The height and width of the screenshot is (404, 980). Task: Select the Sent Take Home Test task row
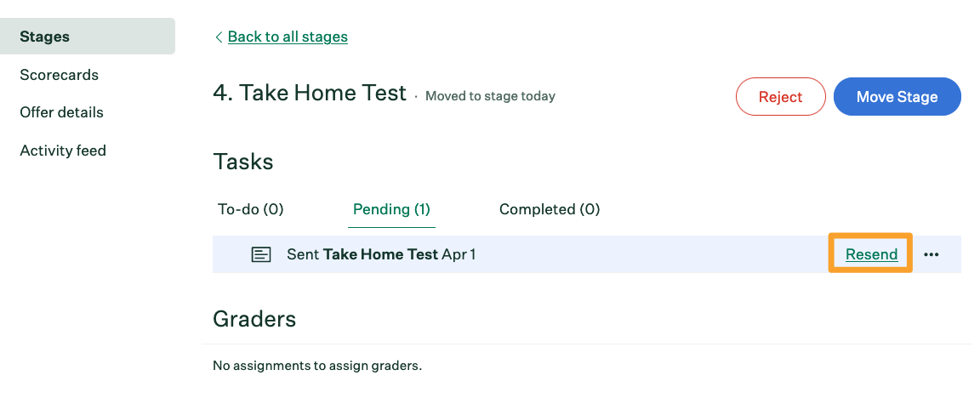coord(586,254)
